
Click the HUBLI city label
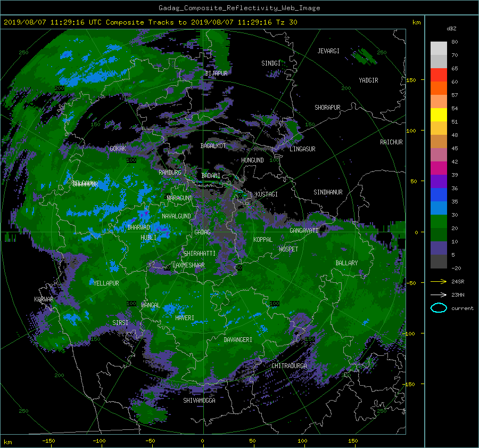click(148, 238)
